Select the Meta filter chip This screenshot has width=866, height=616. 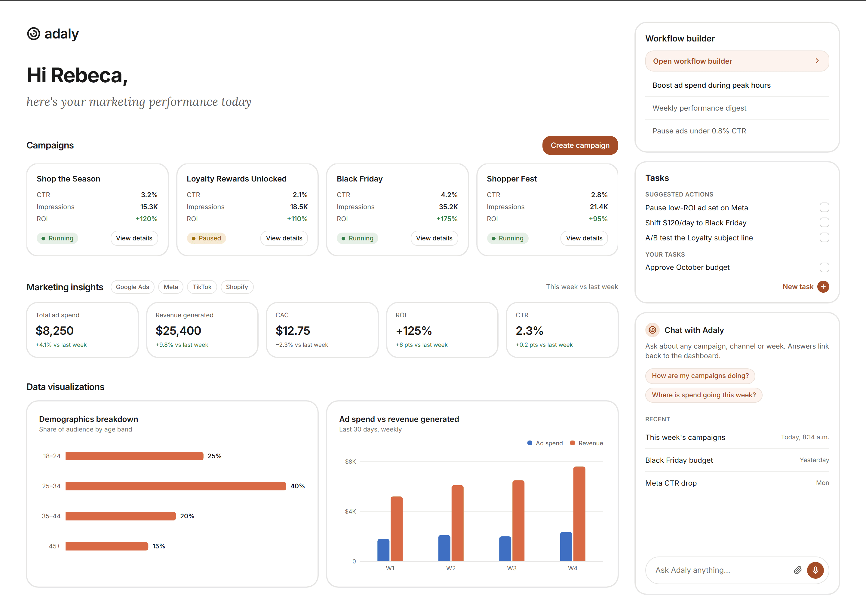click(x=171, y=287)
